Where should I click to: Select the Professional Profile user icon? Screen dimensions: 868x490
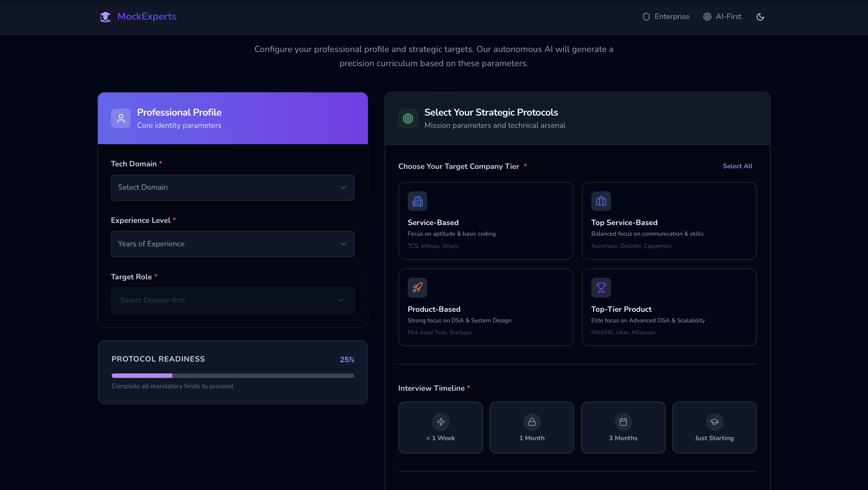tap(121, 118)
